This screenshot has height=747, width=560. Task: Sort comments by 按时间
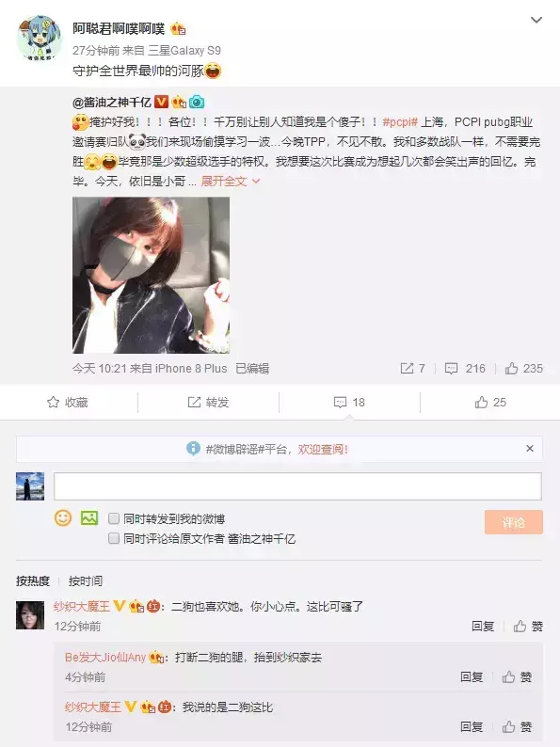pyautogui.click(x=86, y=580)
